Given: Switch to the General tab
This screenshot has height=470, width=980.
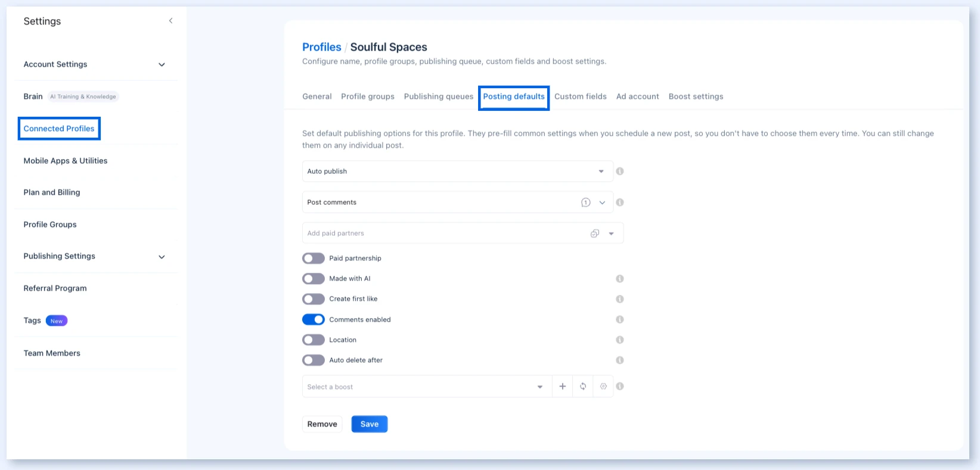Looking at the screenshot, I should pos(317,97).
